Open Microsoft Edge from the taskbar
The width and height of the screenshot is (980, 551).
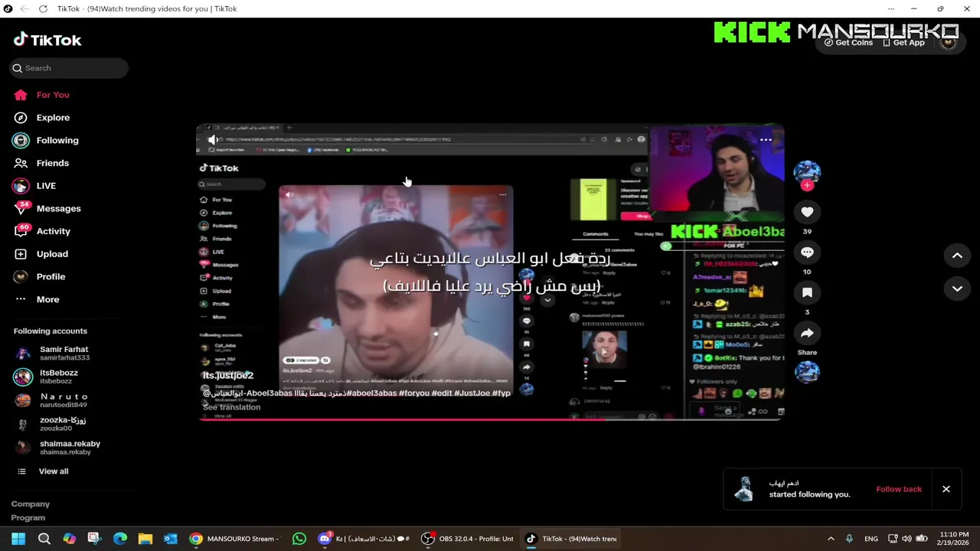pyautogui.click(x=120, y=539)
